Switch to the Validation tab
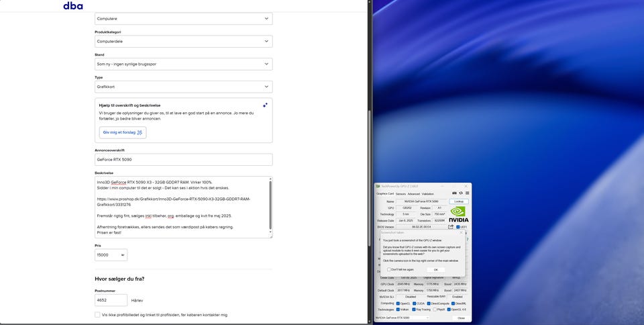Screen dimensions: 644x325 pos(427,194)
